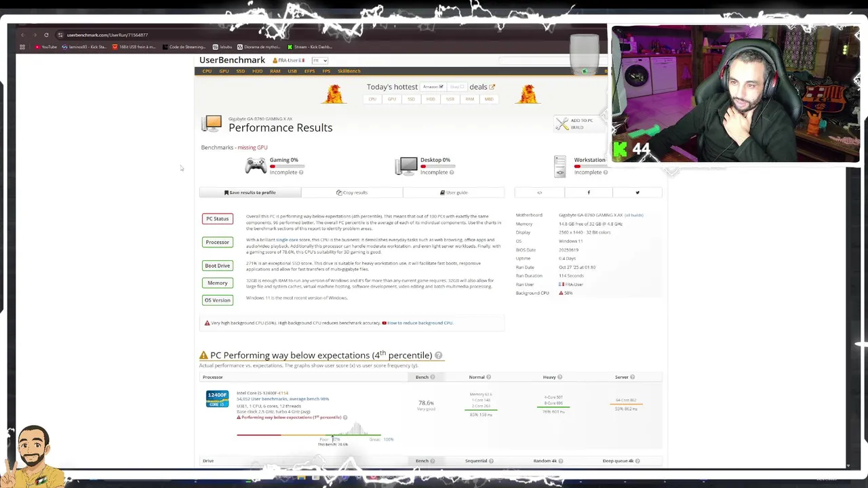Screen dimensions: 868x488
Task: Open How to reduce background CPU link
Action: [x=419, y=323]
